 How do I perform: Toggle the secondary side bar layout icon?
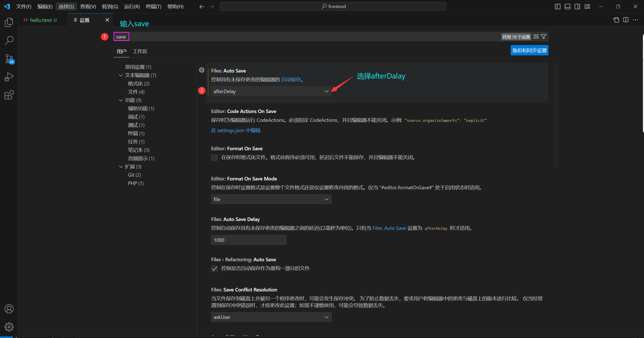577,7
